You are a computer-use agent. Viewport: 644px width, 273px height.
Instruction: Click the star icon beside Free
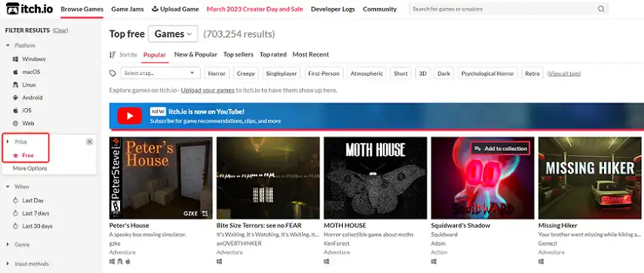(x=16, y=156)
